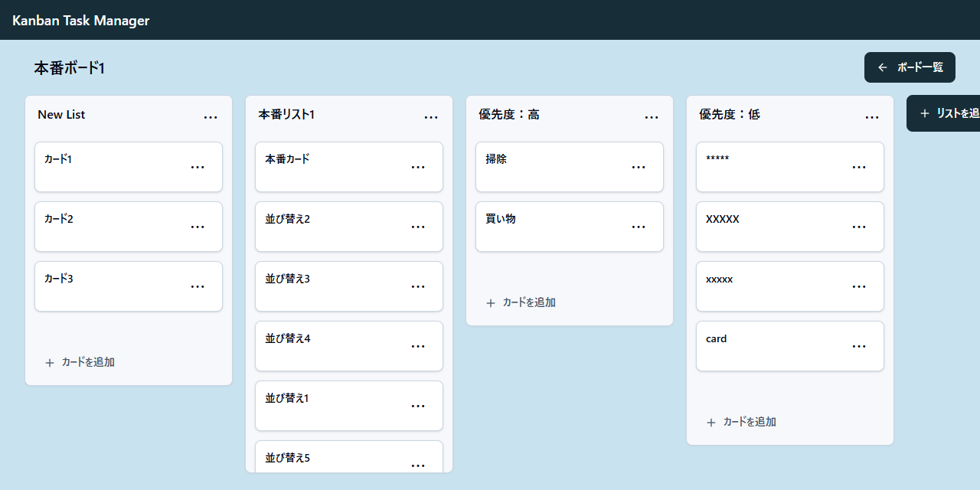
Task: Open the カード2 card
Action: [x=129, y=227]
